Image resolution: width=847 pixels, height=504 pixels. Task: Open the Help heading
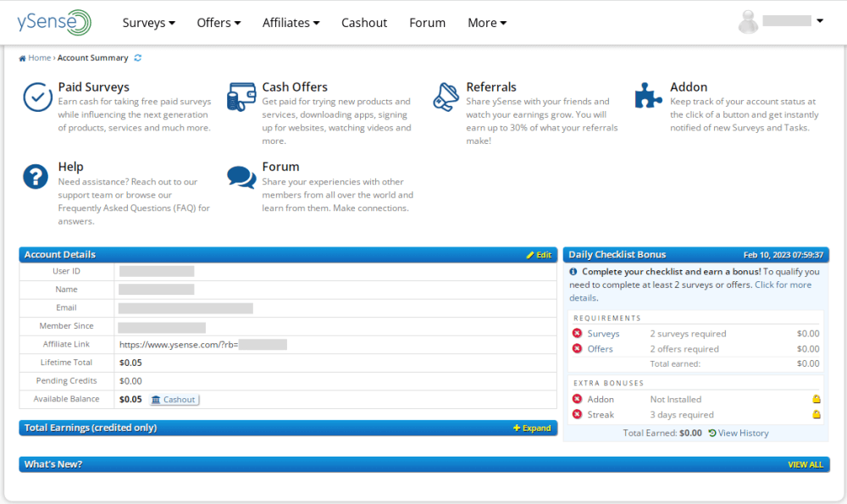pos(70,167)
